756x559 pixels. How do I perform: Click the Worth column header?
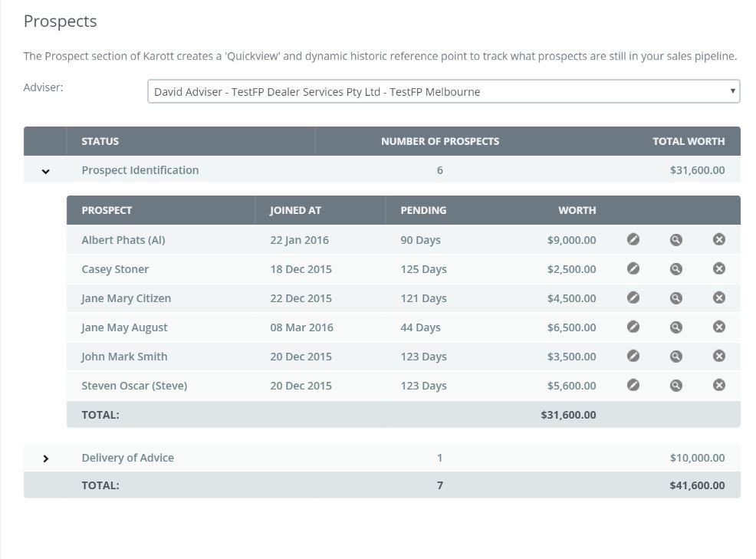coord(577,210)
